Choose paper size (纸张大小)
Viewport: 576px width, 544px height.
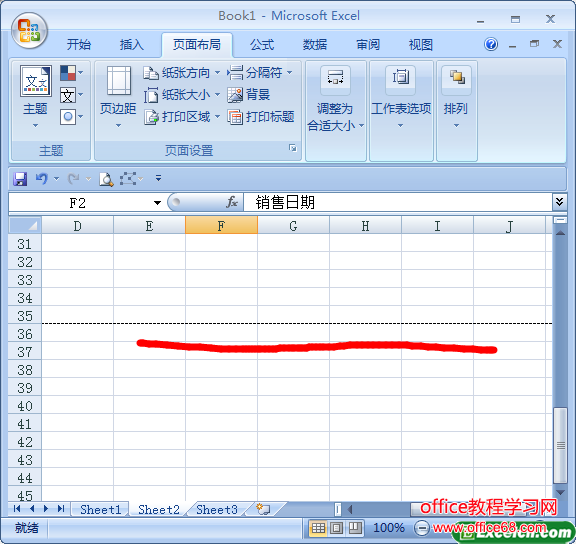181,95
